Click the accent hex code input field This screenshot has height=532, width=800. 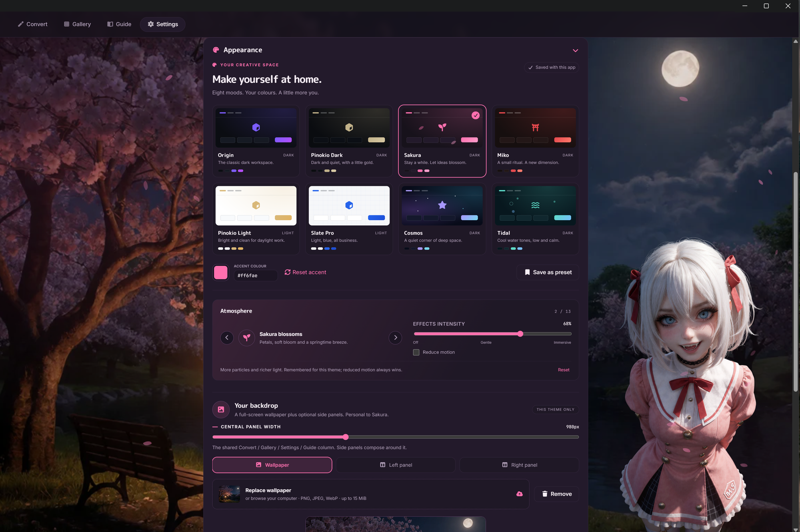pyautogui.click(x=255, y=275)
